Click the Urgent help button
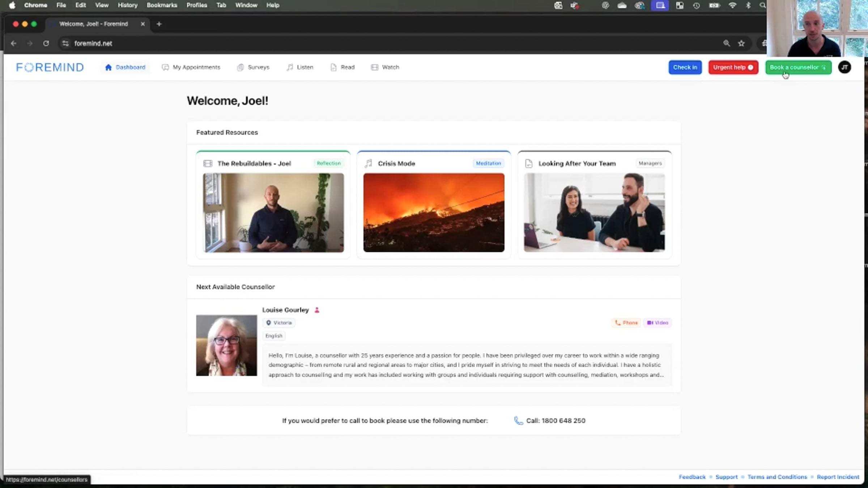This screenshot has height=488, width=868. tap(733, 67)
